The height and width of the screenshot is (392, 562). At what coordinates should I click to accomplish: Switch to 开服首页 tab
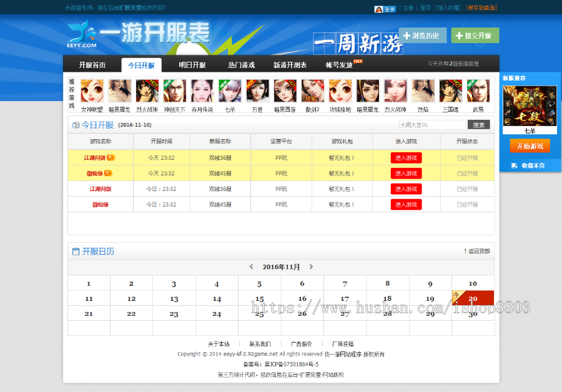click(92, 65)
